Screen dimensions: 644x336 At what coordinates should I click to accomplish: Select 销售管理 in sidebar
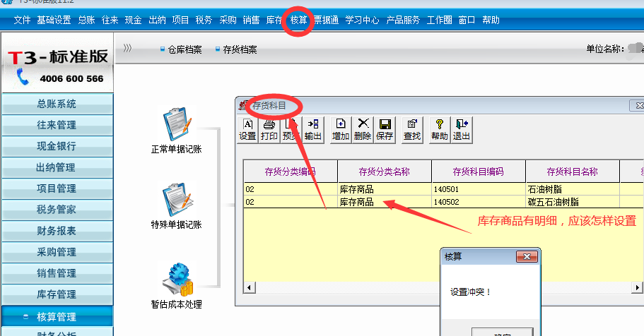[57, 273]
